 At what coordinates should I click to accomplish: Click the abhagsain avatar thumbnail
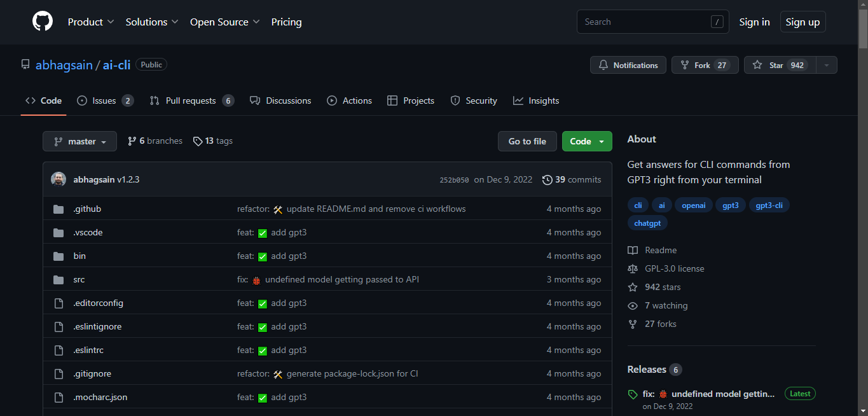click(59, 179)
